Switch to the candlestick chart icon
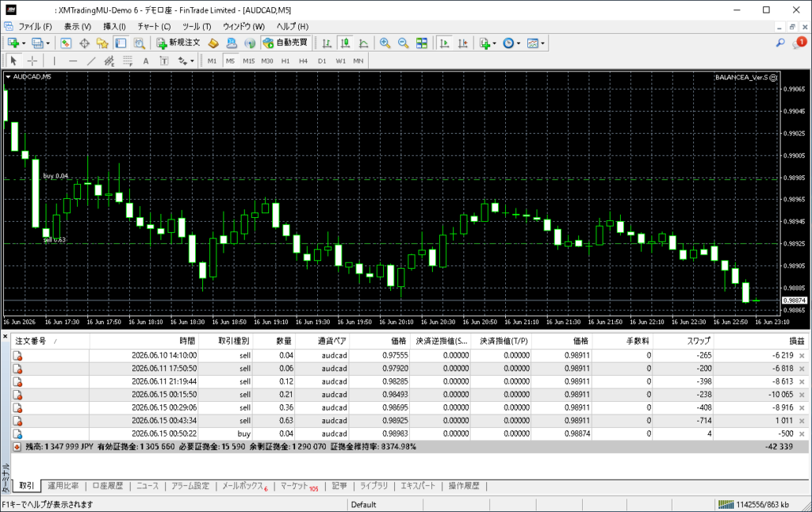Viewport: 812px width, 512px height. (345, 43)
